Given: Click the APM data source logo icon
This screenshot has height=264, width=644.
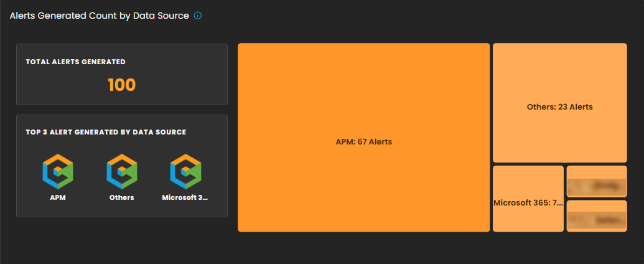Looking at the screenshot, I should (x=58, y=171).
